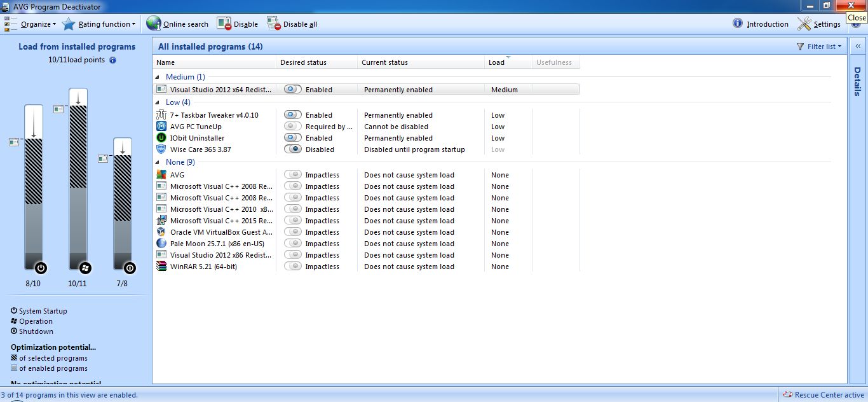Sort by the Name column header
The image size is (868, 402).
tap(215, 62)
